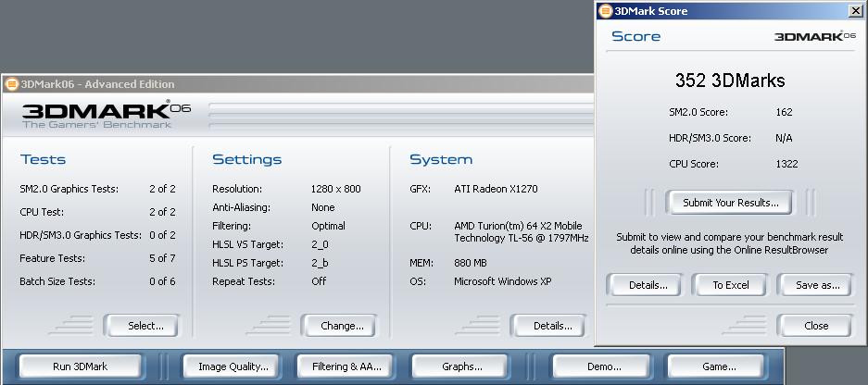Open Select... tests dialog

pyautogui.click(x=142, y=326)
